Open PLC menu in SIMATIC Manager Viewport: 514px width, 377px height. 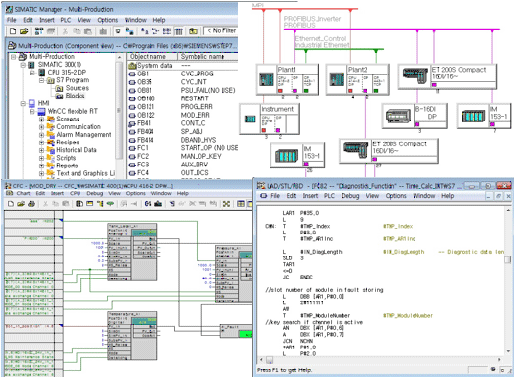pyautogui.click(x=66, y=20)
